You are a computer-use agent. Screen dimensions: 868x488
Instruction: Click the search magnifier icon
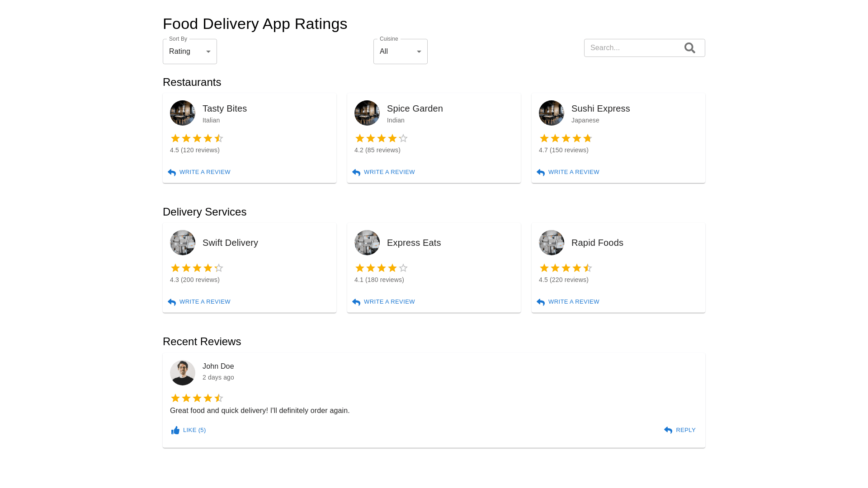click(689, 48)
